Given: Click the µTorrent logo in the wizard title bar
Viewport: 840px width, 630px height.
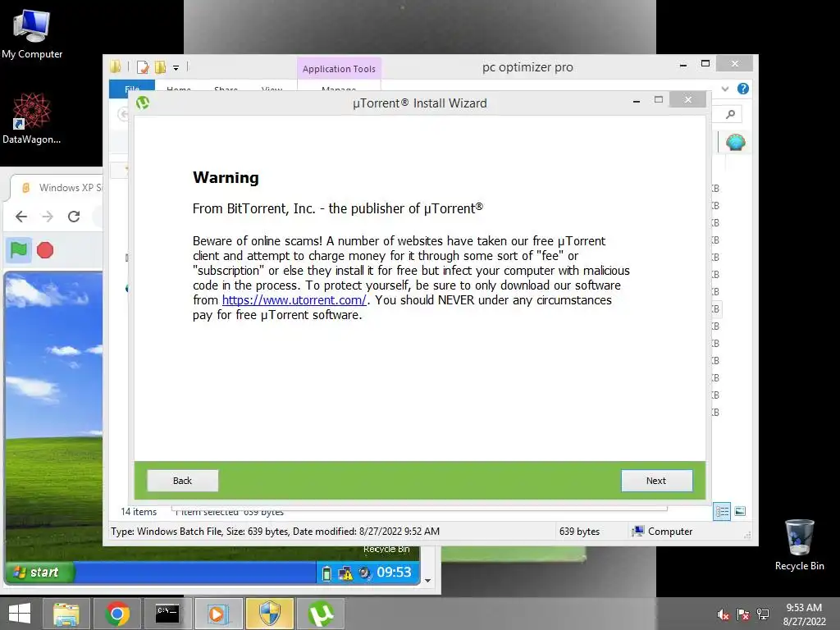Looking at the screenshot, I should coord(143,102).
